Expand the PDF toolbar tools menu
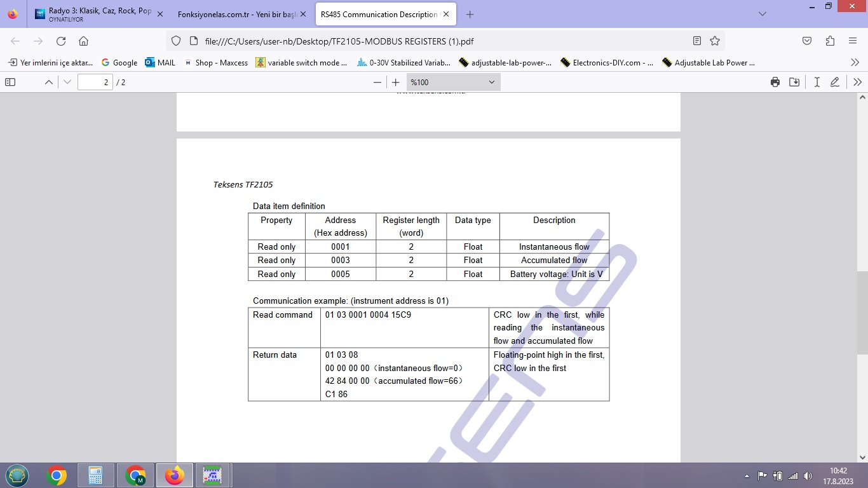The height and width of the screenshot is (488, 868). [x=857, y=82]
